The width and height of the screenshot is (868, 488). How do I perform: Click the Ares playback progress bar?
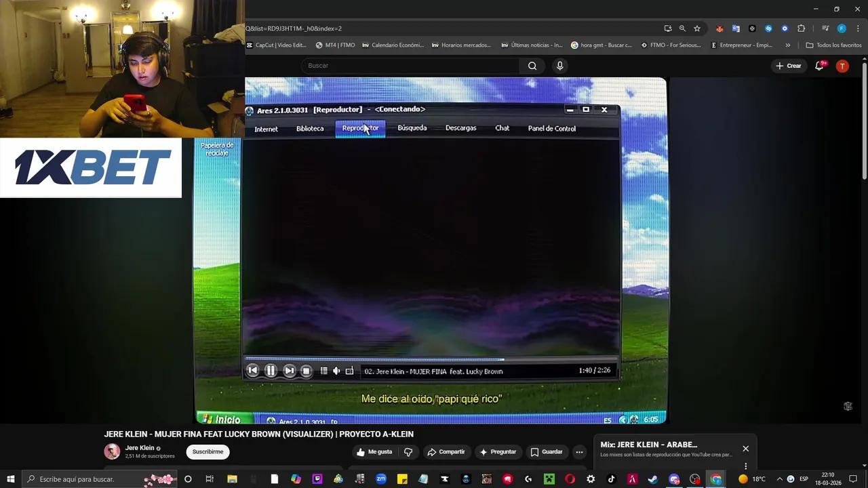434,360
